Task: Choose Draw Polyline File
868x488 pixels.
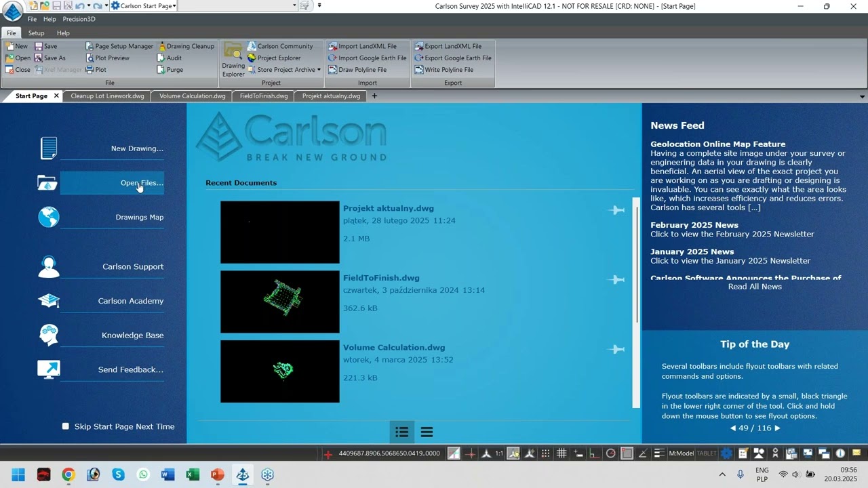Action: [x=357, y=70]
